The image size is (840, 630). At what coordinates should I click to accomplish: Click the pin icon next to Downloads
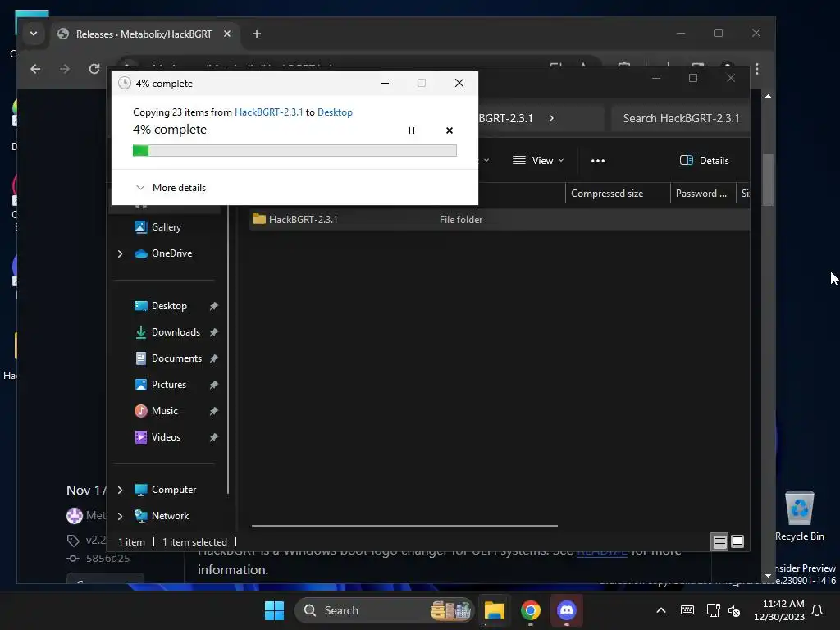(x=214, y=332)
